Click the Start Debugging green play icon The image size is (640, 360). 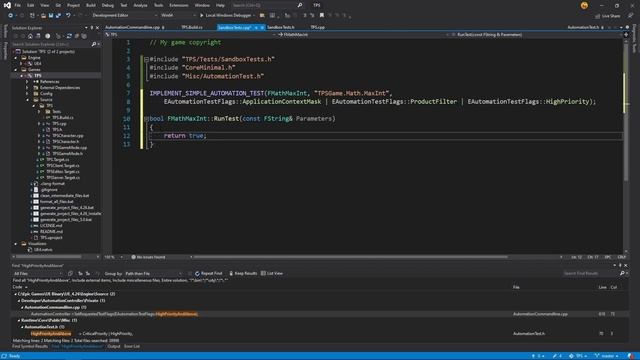[201, 16]
